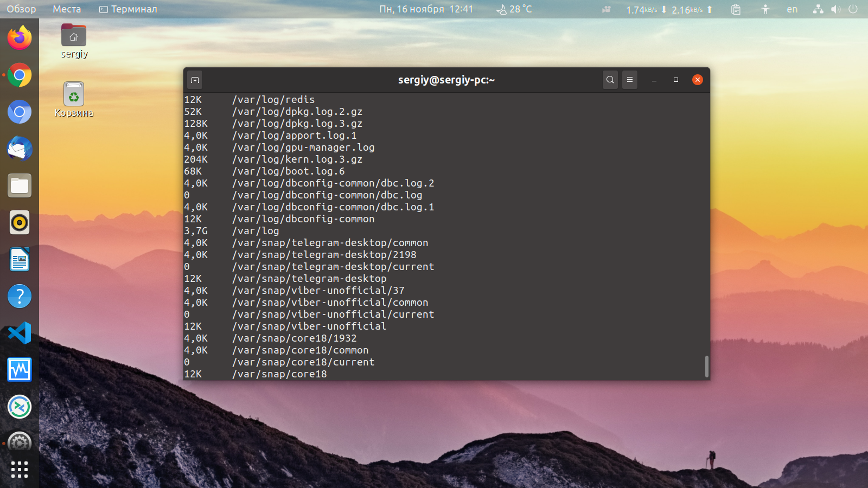
Task: Click the 128K size value
Action: pos(196,124)
